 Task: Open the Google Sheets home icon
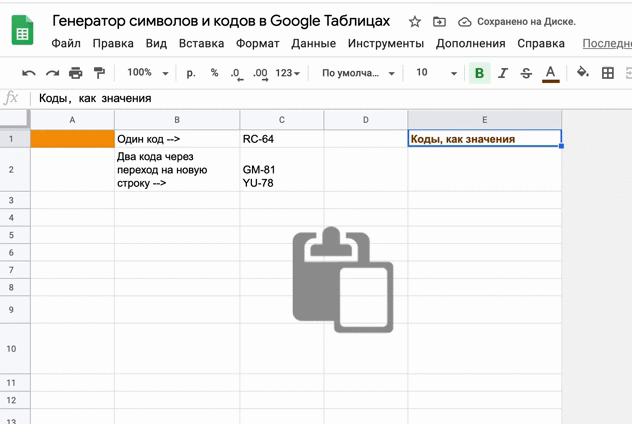22,30
